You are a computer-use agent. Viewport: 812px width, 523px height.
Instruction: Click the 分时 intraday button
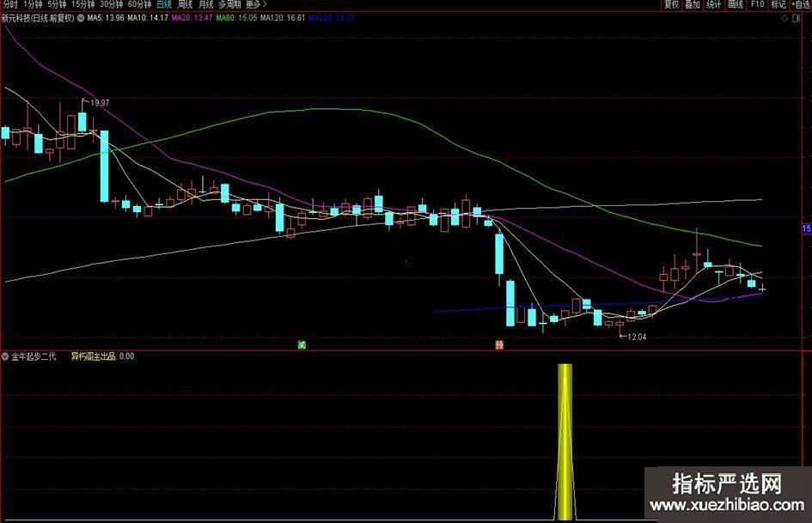click(x=10, y=4)
